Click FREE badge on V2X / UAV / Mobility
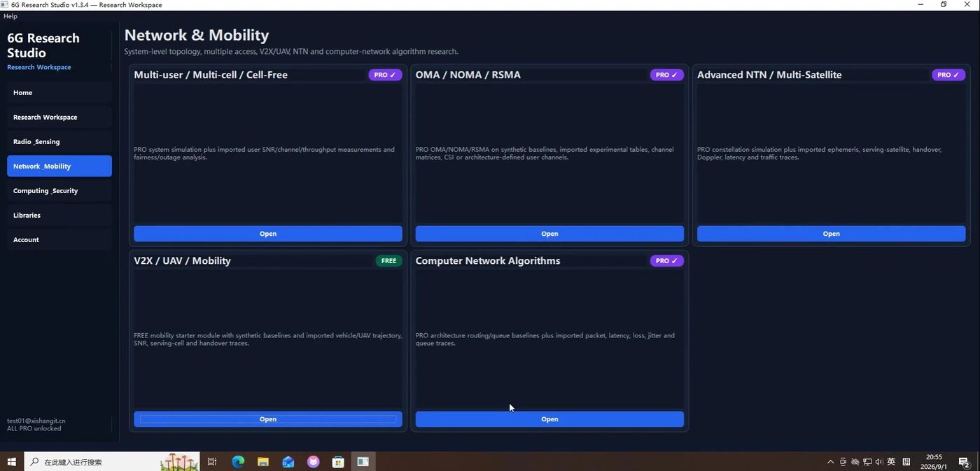 pos(388,261)
